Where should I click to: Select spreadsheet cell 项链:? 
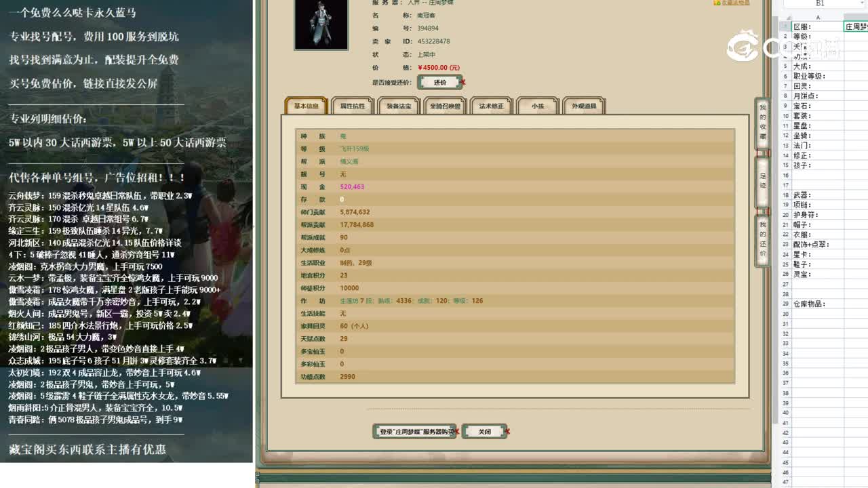coord(817,205)
